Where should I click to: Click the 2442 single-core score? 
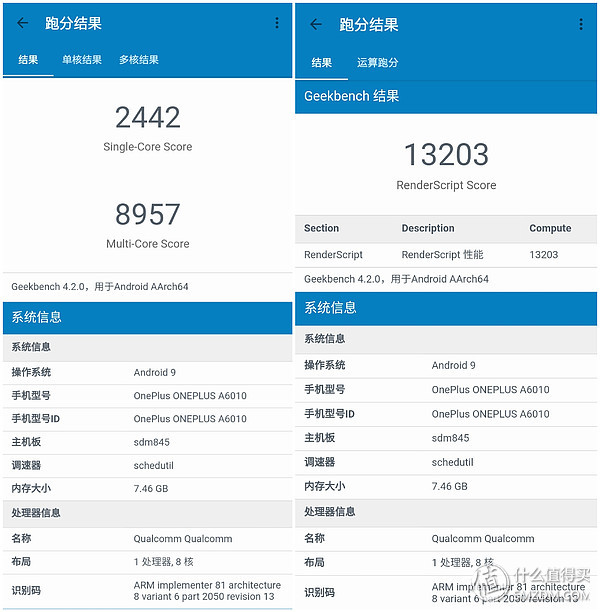(148, 117)
